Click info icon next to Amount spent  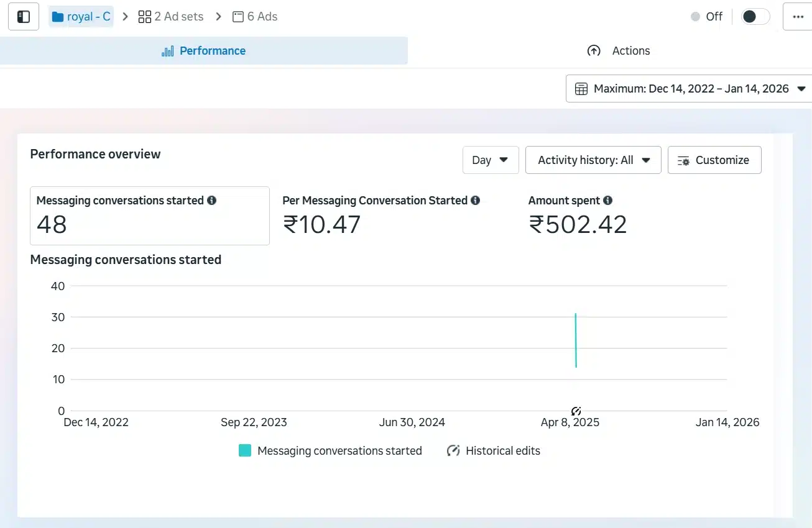pyautogui.click(x=607, y=201)
